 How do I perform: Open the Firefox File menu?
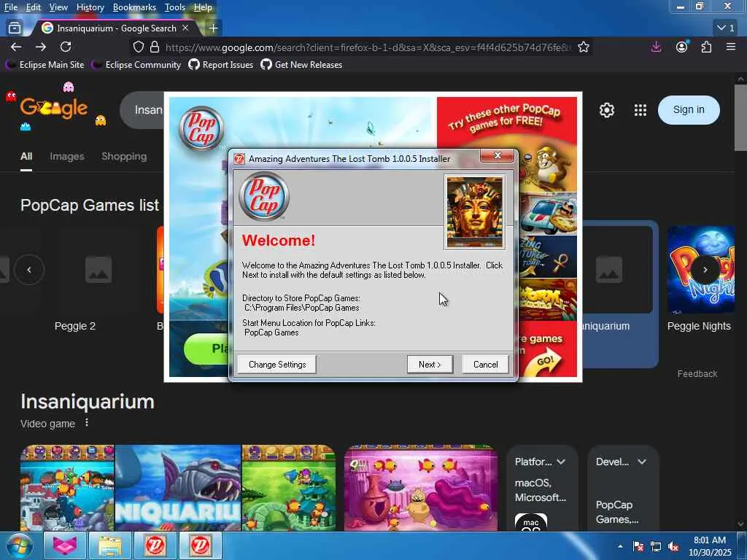pyautogui.click(x=10, y=7)
